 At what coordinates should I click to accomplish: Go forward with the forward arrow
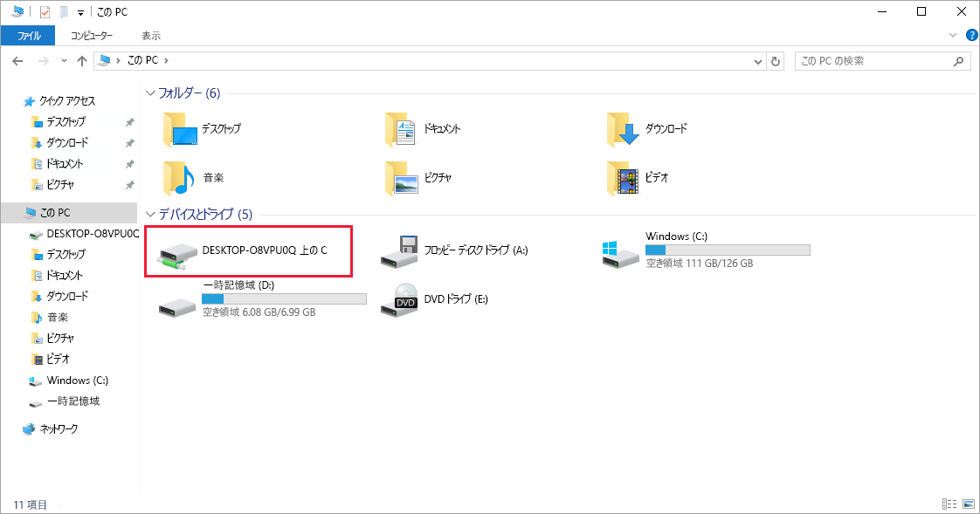[x=43, y=60]
